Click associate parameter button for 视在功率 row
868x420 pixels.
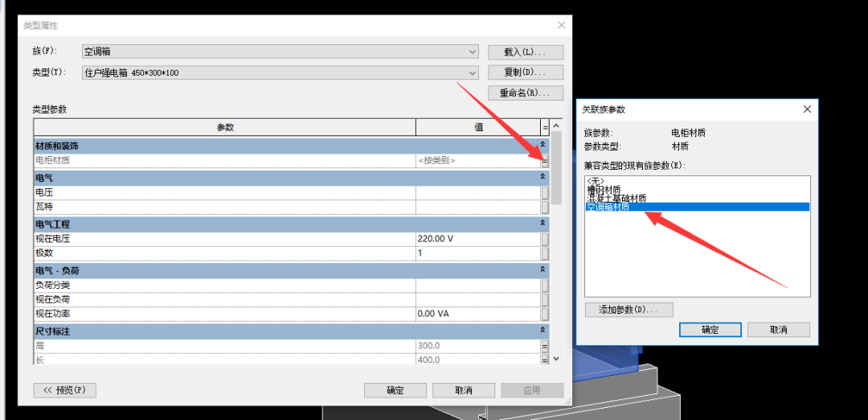(545, 314)
